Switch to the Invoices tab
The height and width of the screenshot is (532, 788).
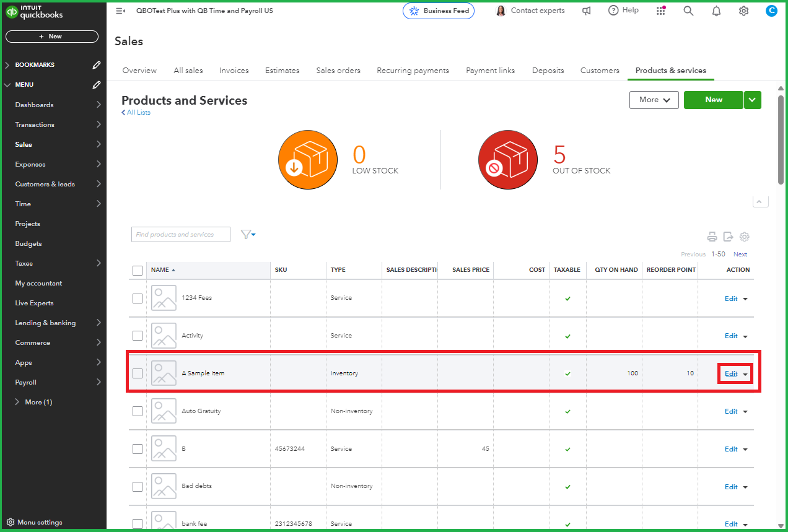pyautogui.click(x=234, y=71)
